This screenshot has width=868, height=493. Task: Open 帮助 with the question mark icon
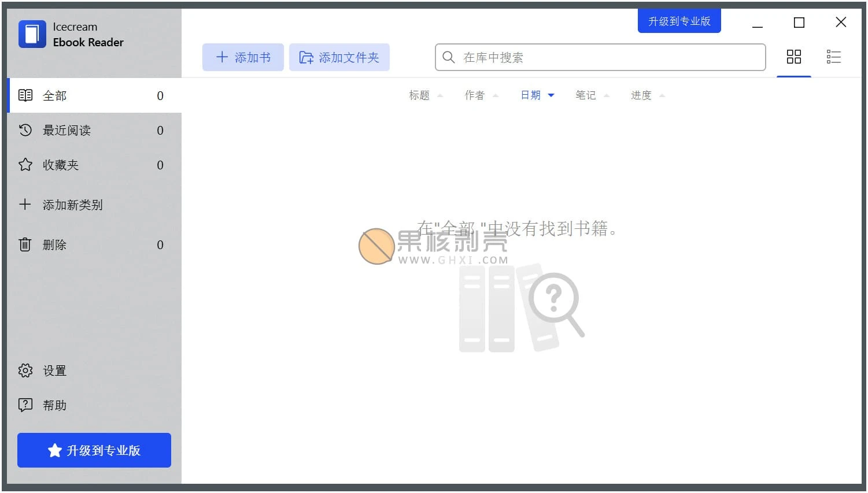[25, 405]
